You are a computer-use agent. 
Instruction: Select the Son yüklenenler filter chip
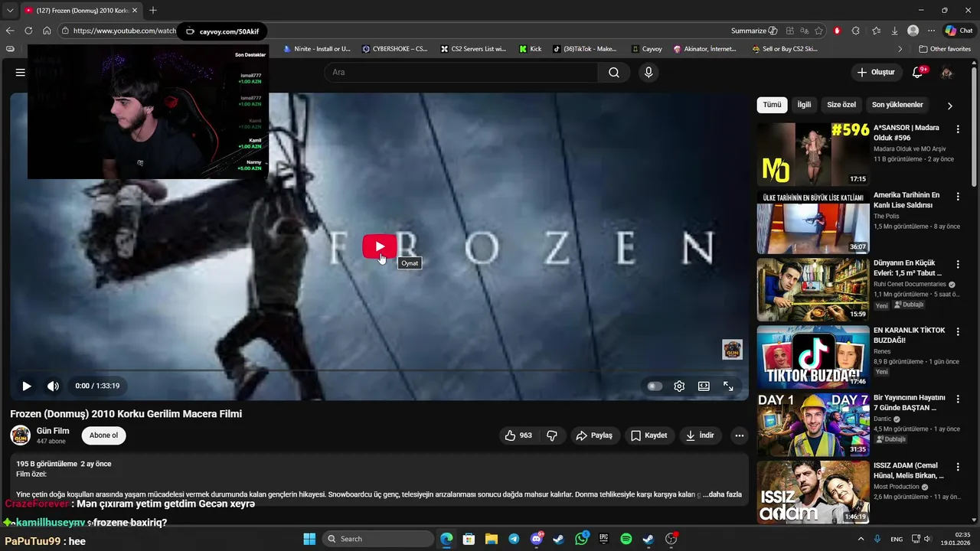pos(897,105)
